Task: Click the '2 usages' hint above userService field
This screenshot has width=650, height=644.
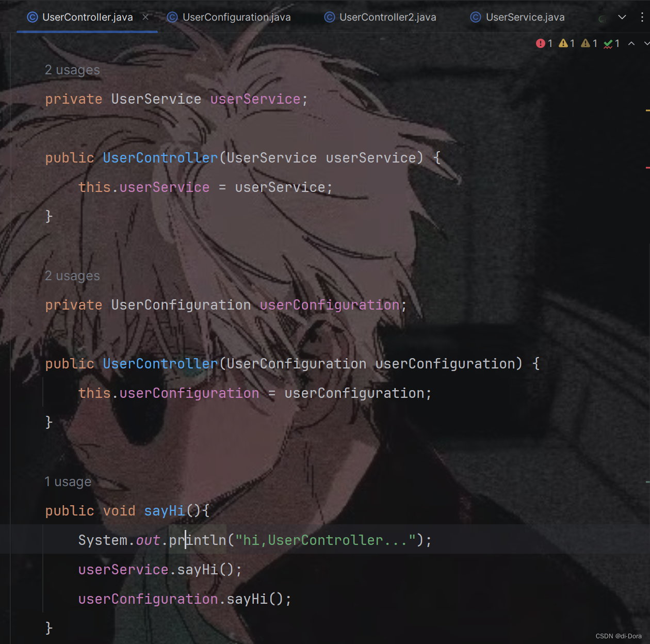Action: [x=72, y=70]
